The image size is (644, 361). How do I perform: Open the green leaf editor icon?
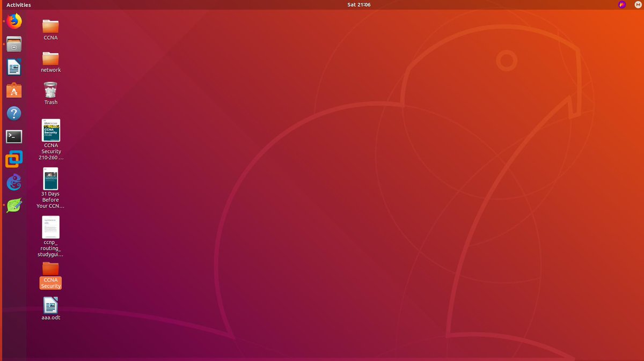[14, 205]
